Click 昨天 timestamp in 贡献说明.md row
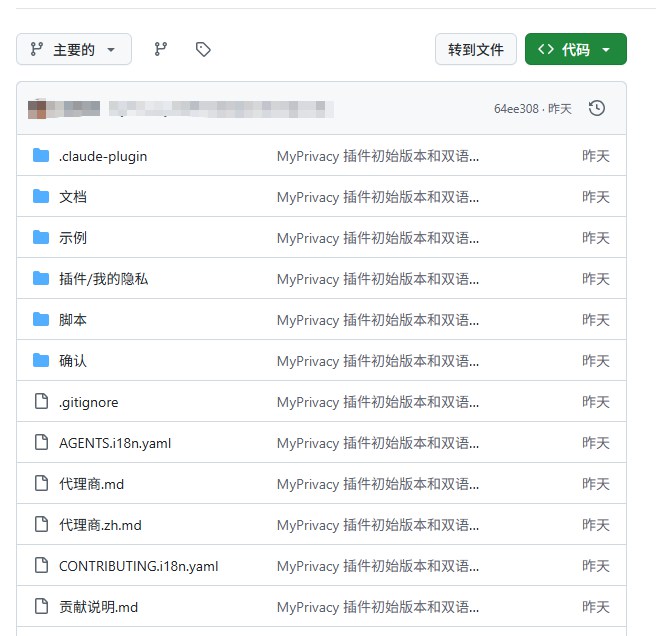This screenshot has width=656, height=636. tap(596, 607)
